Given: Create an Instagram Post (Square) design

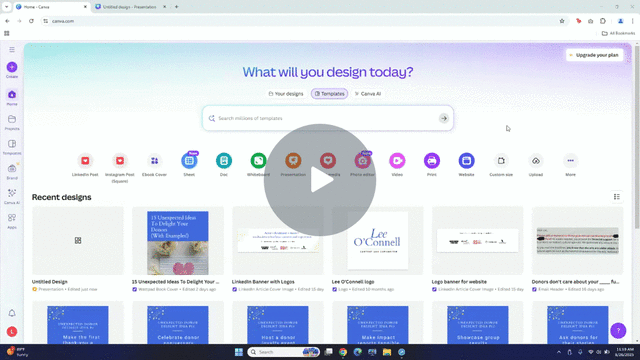Looking at the screenshot, I should (x=120, y=168).
